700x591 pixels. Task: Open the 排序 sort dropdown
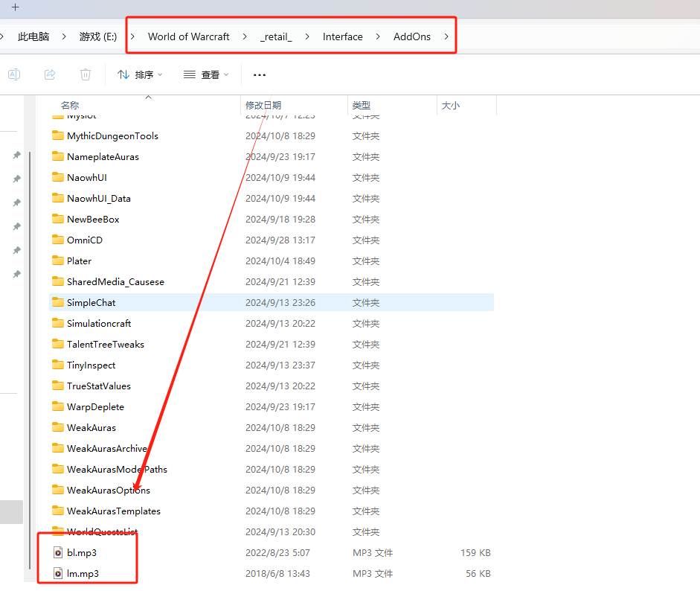pyautogui.click(x=140, y=74)
